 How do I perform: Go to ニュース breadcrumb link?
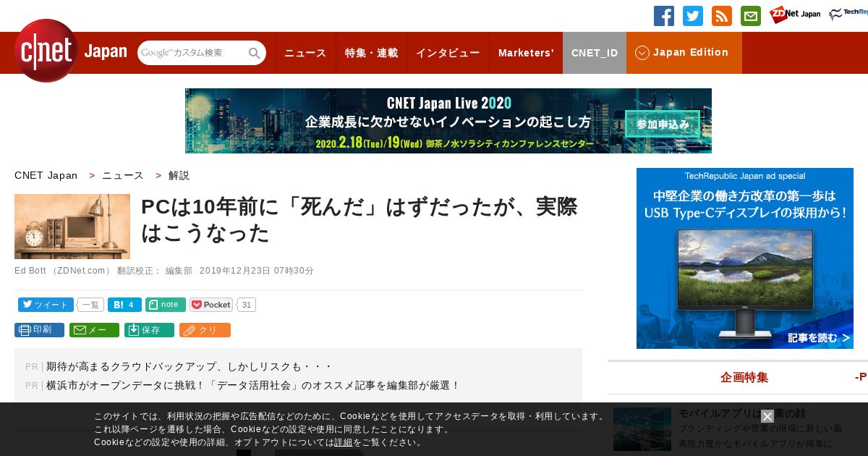pyautogui.click(x=123, y=175)
